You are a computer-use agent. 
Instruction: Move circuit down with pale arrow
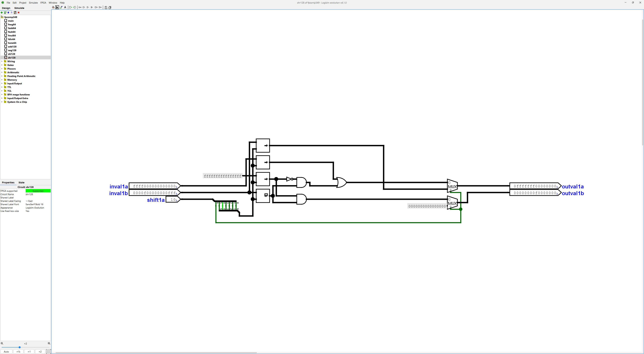point(12,13)
